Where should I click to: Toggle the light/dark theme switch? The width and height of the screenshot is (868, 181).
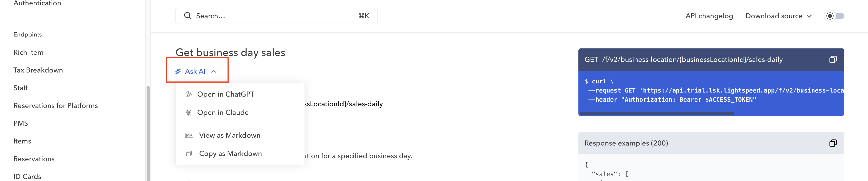tap(834, 16)
